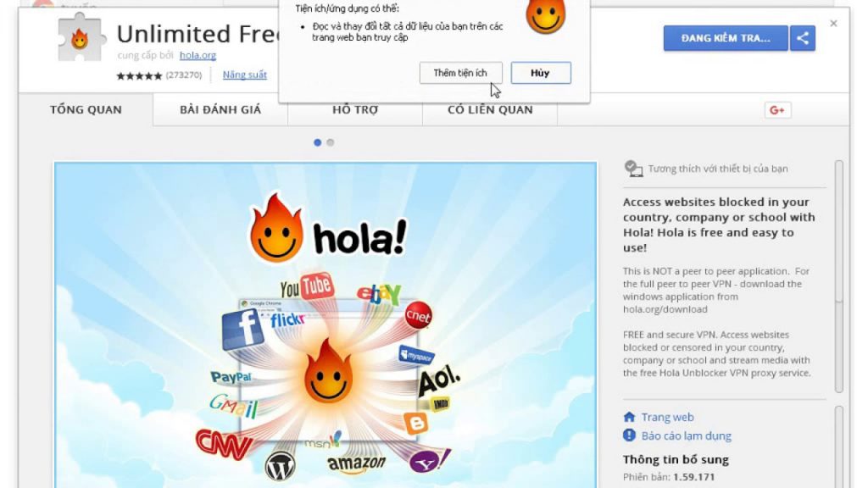Viewport: 868px width, 488px height.
Task: Click the Hủy button
Action: pos(540,73)
